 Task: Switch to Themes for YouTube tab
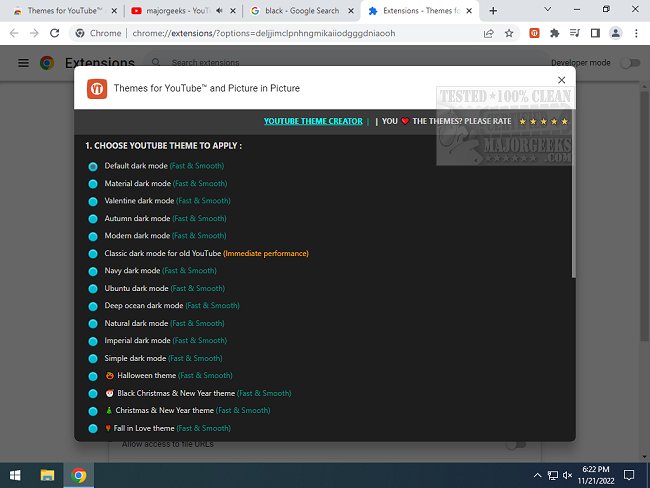coord(64,11)
